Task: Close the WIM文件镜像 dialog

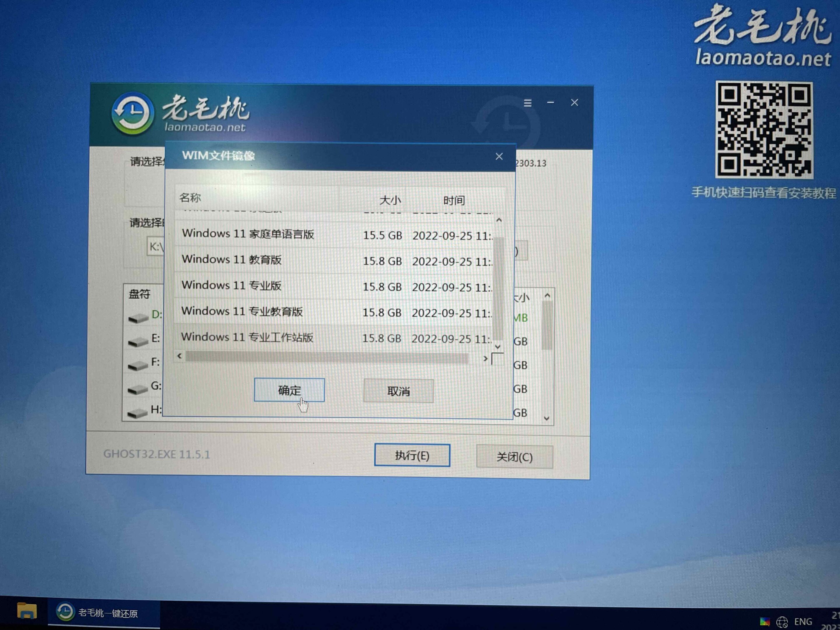Action: 499,156
